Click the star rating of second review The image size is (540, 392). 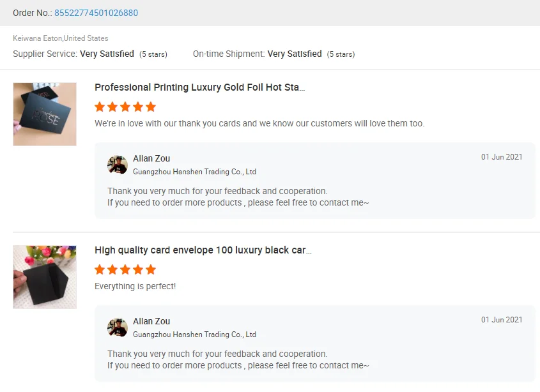point(125,269)
